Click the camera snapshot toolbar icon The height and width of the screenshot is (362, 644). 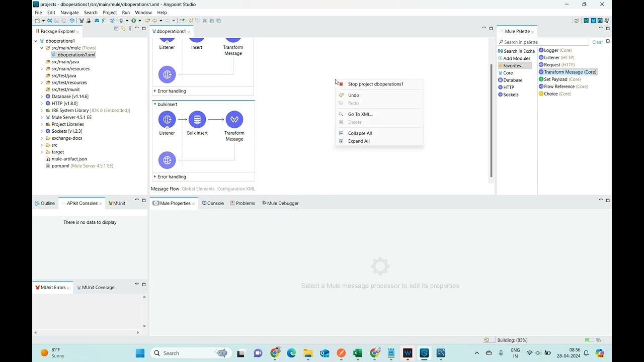(97, 21)
